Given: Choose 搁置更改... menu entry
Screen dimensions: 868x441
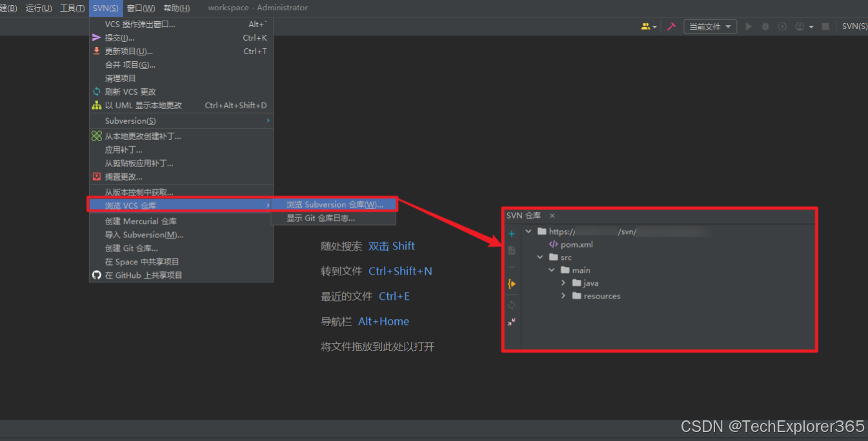Looking at the screenshot, I should [181, 177].
